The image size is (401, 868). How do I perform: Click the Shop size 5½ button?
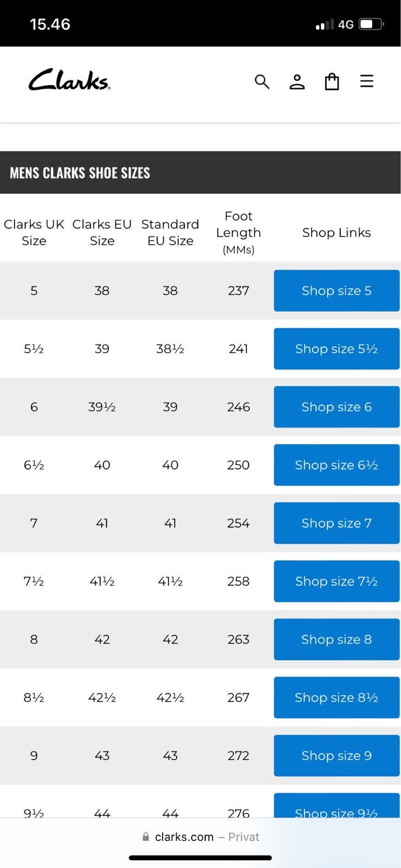tap(337, 349)
